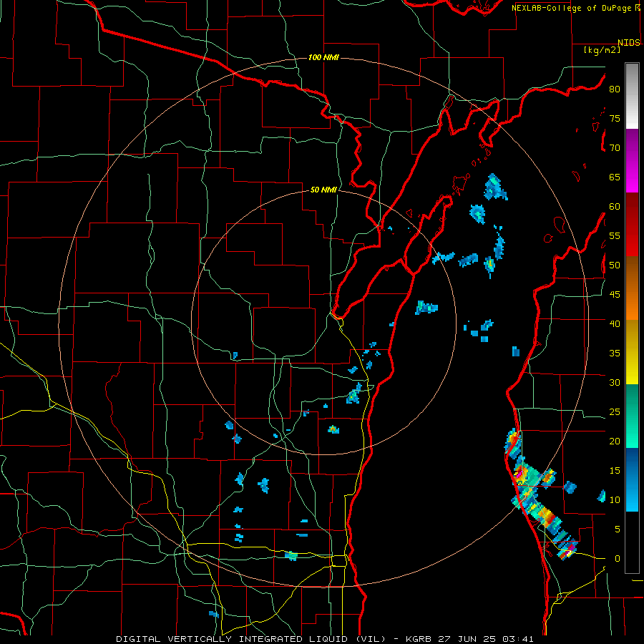The image size is (644, 644).
Task: Click the 75 value on the color scale
Action: pyautogui.click(x=615, y=119)
